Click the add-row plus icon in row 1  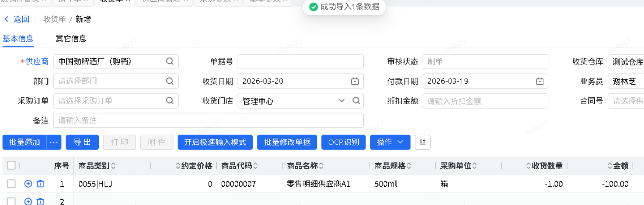28,184
